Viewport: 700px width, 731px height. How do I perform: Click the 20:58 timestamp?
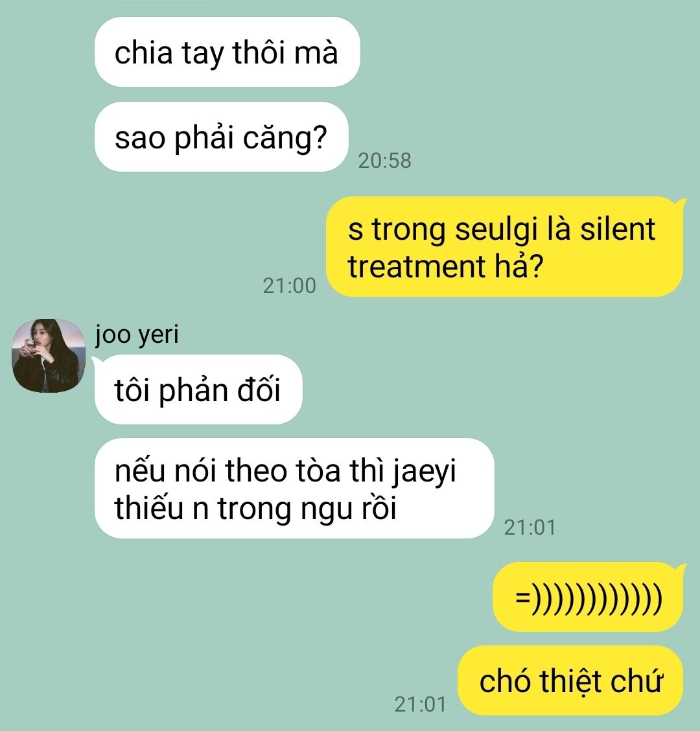(385, 161)
